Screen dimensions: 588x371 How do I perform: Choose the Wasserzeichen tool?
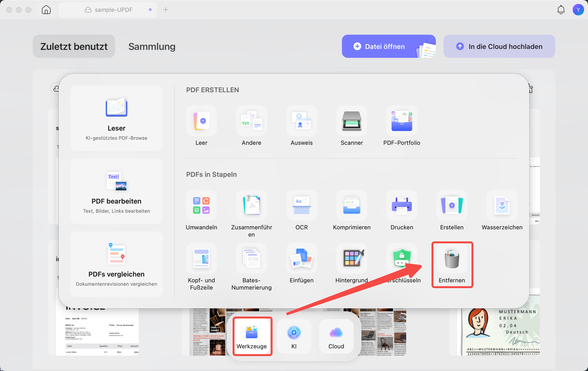[x=502, y=205]
